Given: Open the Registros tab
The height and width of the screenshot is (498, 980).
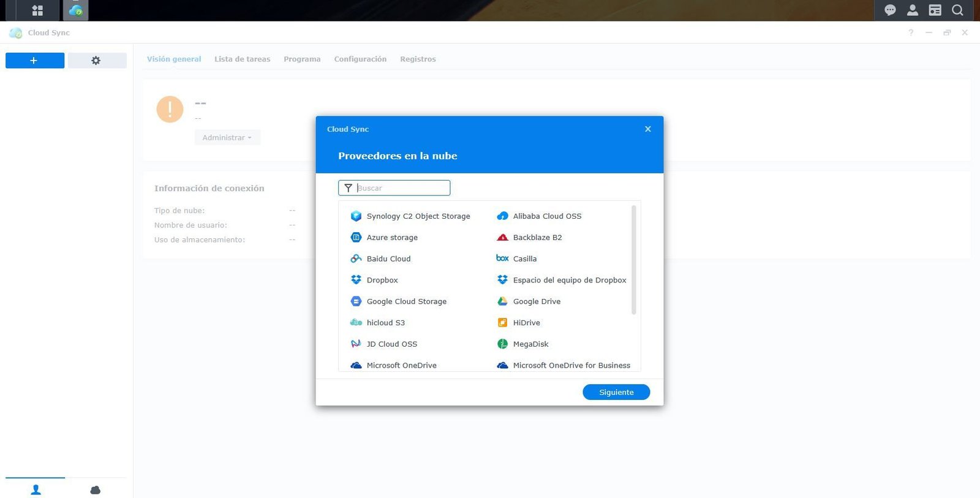Looking at the screenshot, I should [x=418, y=59].
